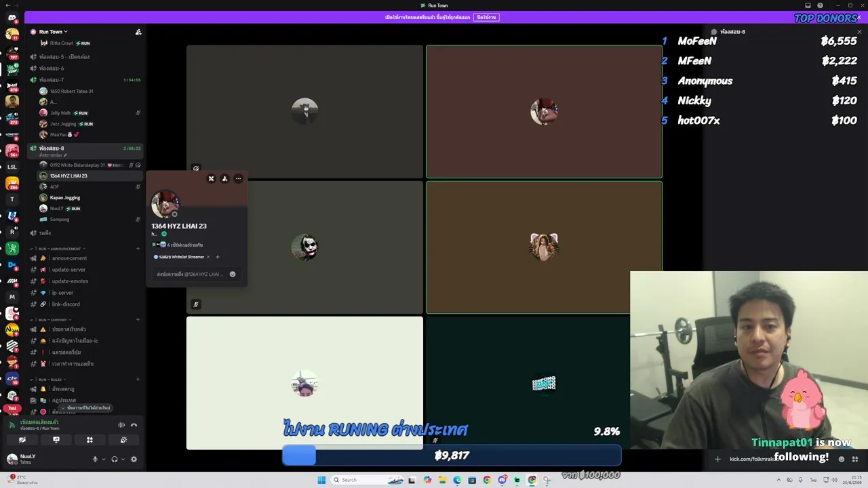Open the microphone input options arrow
The image size is (868, 488).
tap(104, 459)
